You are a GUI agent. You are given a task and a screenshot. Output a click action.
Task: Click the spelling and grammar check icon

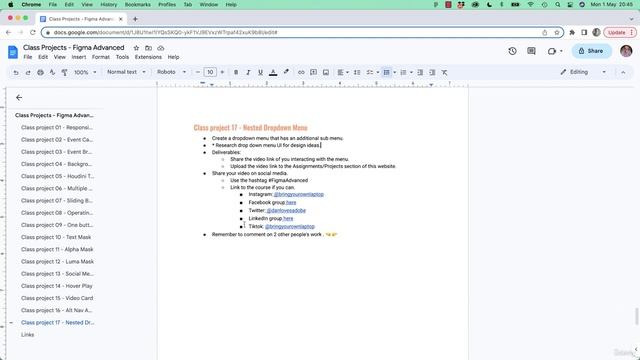(52, 72)
